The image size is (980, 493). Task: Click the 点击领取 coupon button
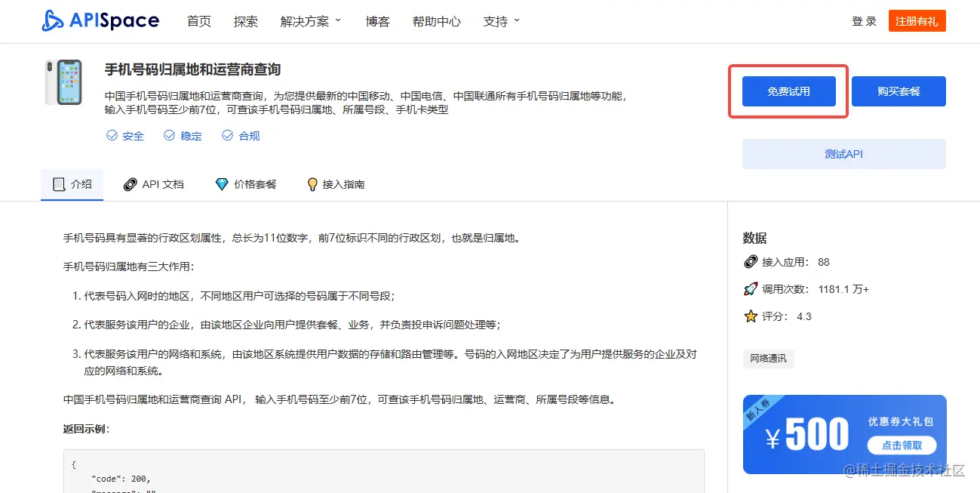click(x=901, y=445)
